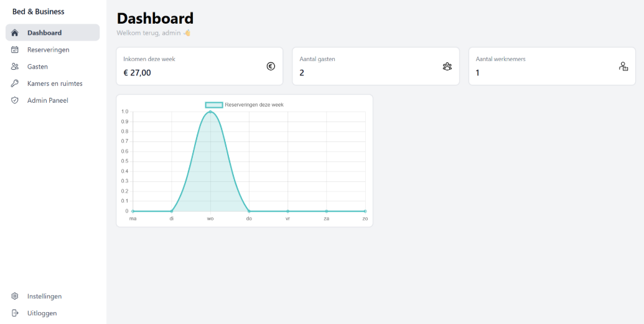The image size is (644, 324).
Task: Click the guests group icon in Aantal gasten card
Action: (x=447, y=66)
